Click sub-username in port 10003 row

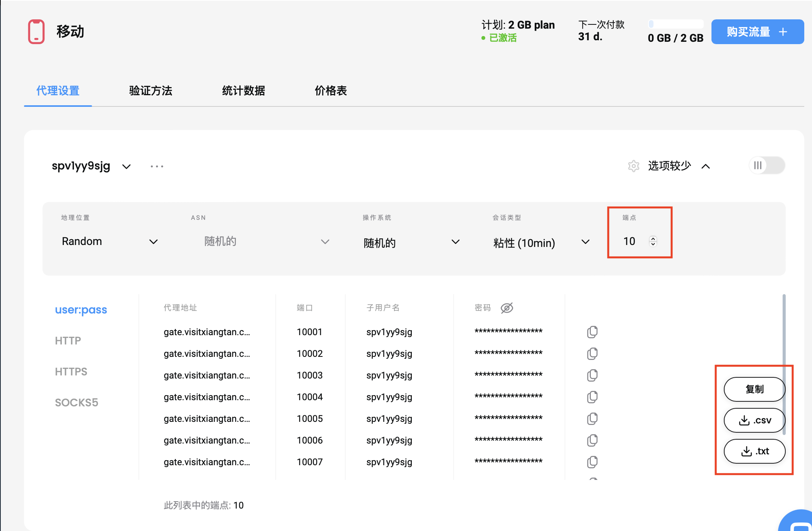pyautogui.click(x=389, y=375)
